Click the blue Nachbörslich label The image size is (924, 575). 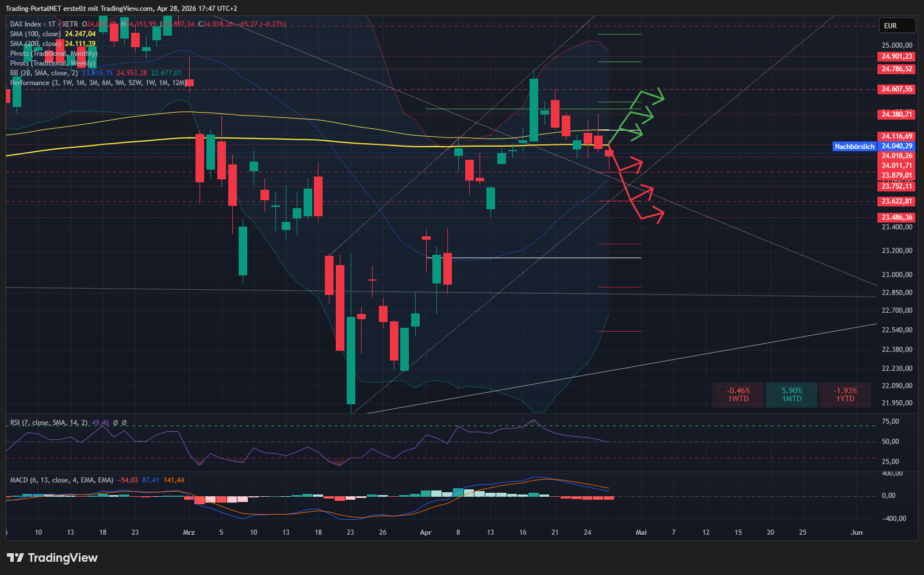click(854, 147)
